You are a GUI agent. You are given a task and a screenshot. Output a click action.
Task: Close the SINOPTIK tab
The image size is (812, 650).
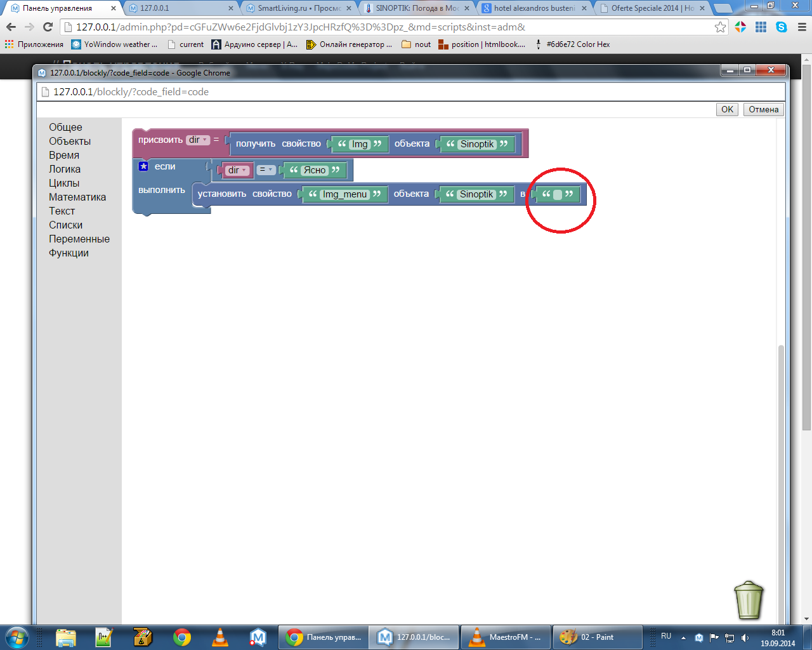click(x=466, y=8)
